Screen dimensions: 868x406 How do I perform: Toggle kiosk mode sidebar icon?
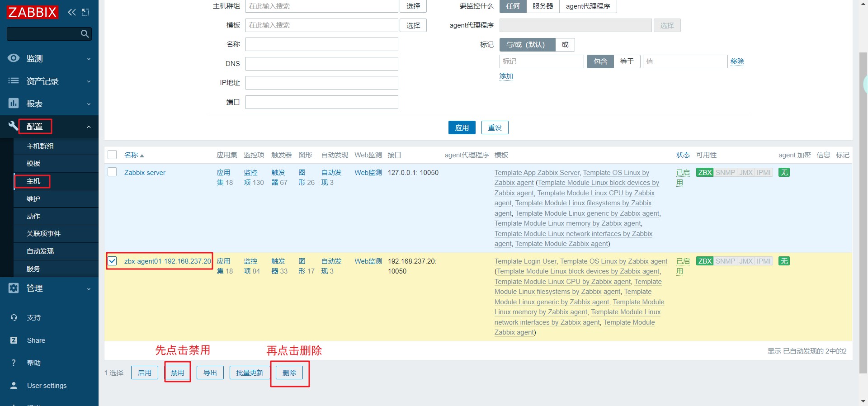tap(85, 12)
